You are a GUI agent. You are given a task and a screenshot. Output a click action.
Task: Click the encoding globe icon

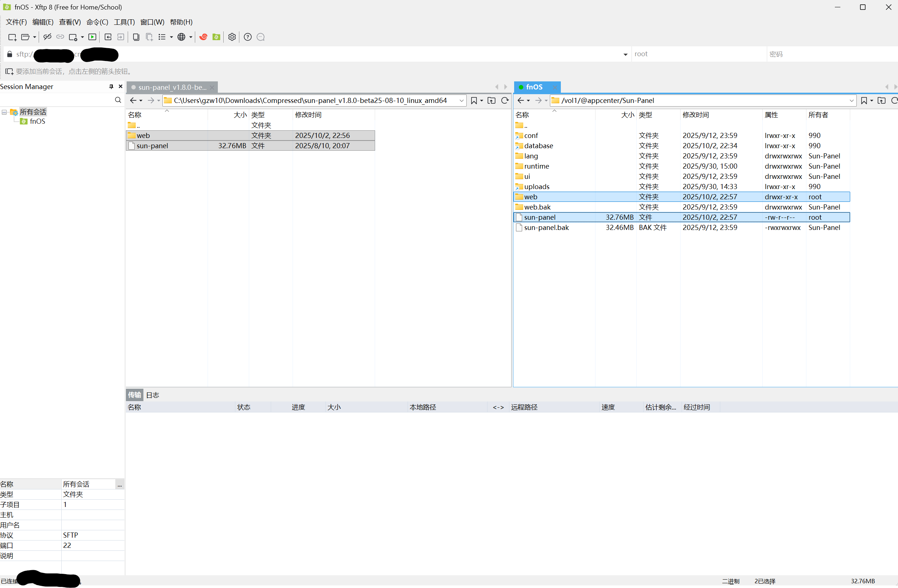click(x=181, y=37)
